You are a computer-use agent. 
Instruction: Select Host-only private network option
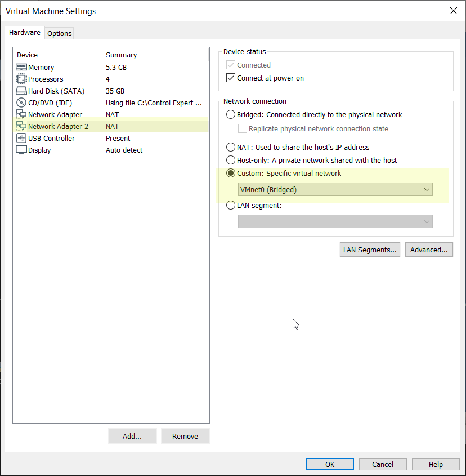click(231, 160)
